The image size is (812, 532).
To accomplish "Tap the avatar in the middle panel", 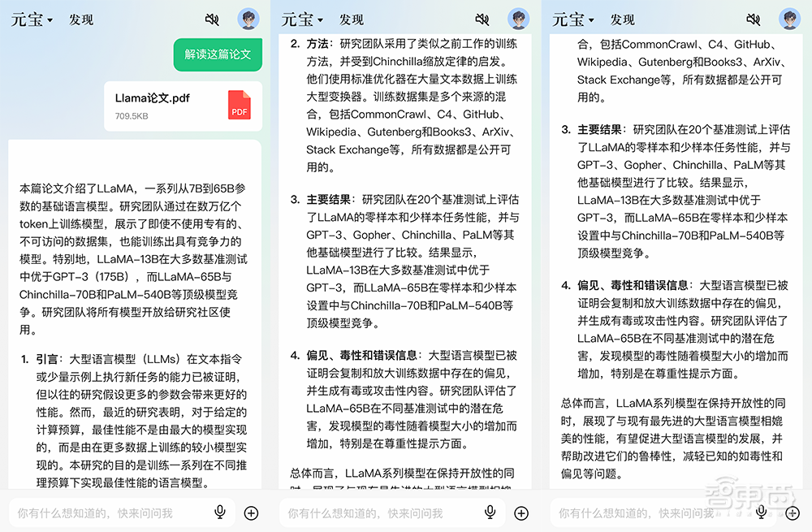I will tap(519, 18).
